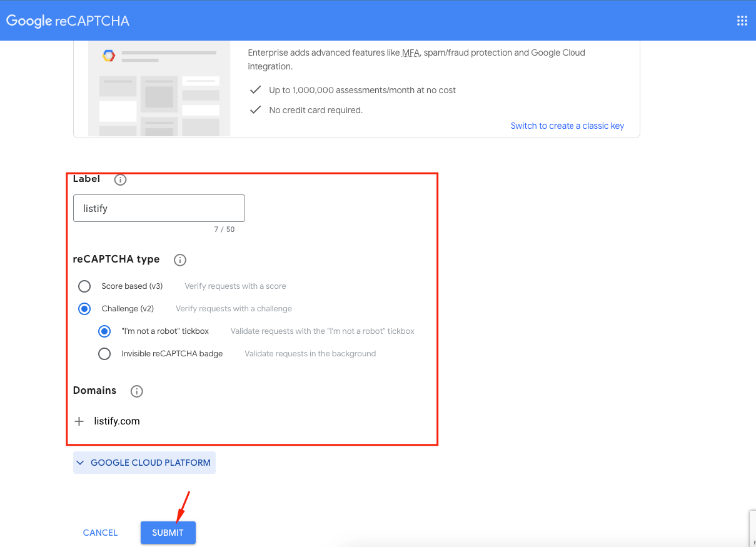Submit the reCAPTCHA key form
The image size is (756, 547).
168,533
